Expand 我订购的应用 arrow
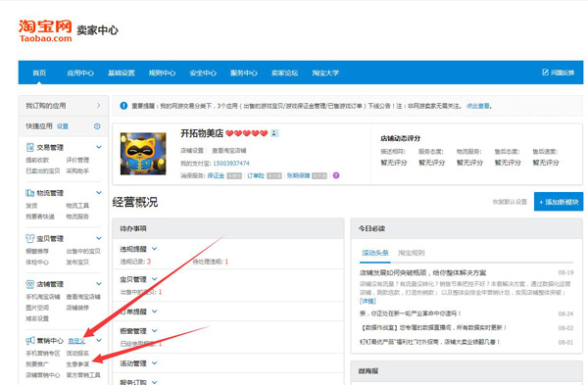 click(98, 106)
